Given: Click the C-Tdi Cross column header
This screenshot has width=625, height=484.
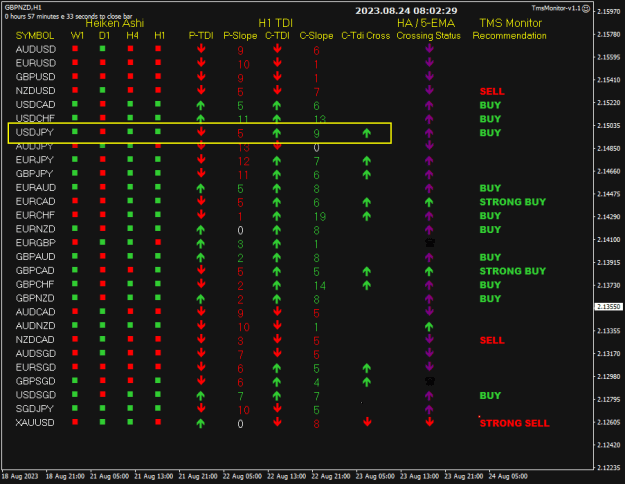Looking at the screenshot, I should (x=366, y=36).
